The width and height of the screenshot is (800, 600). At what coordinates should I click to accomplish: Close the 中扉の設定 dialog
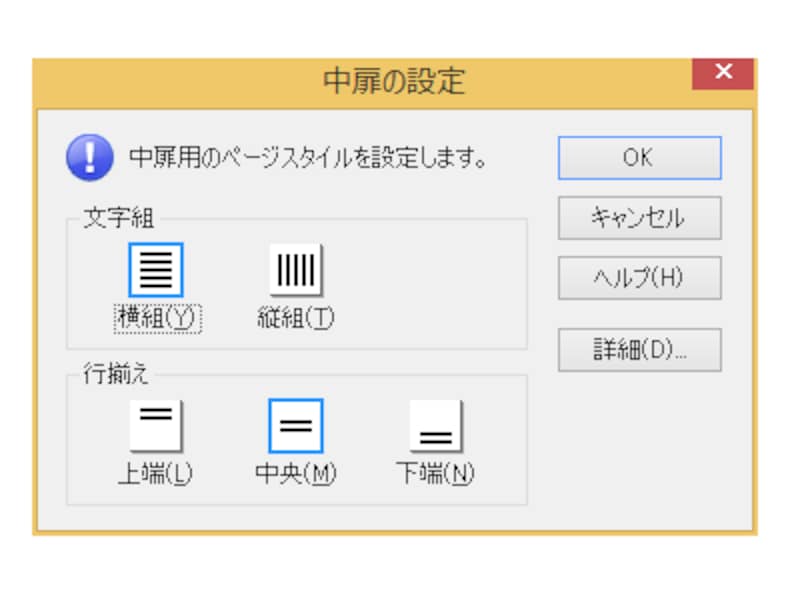tap(723, 73)
